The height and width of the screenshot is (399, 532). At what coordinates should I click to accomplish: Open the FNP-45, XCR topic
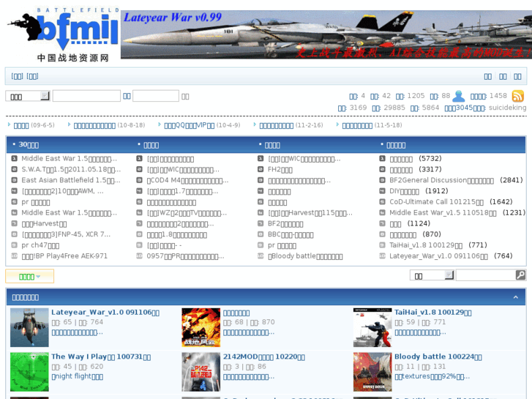tap(66, 234)
